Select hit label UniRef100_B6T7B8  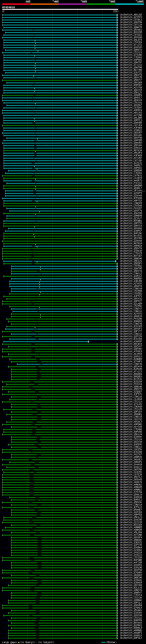[131, 70]
